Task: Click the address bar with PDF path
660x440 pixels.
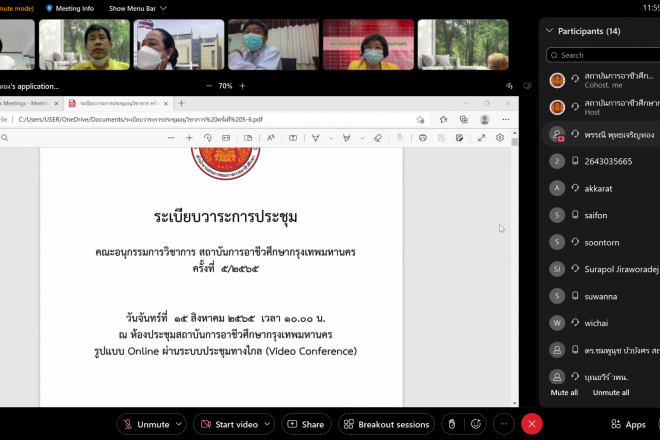Action: click(141, 120)
